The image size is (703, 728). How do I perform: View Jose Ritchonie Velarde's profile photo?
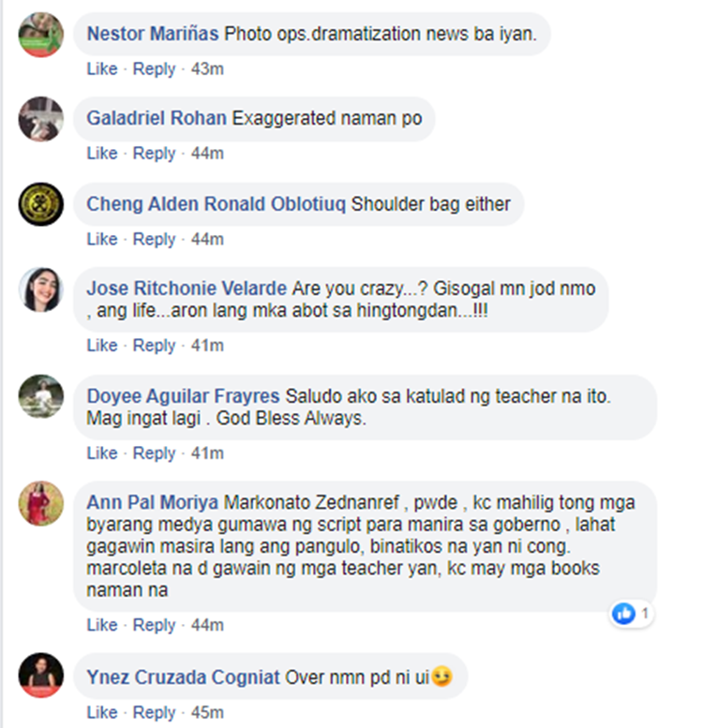pos(41,290)
